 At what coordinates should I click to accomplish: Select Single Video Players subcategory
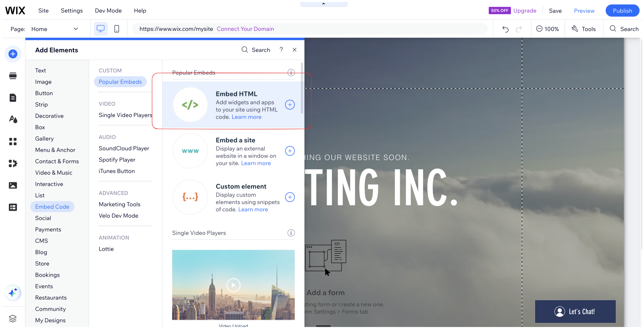tap(125, 115)
